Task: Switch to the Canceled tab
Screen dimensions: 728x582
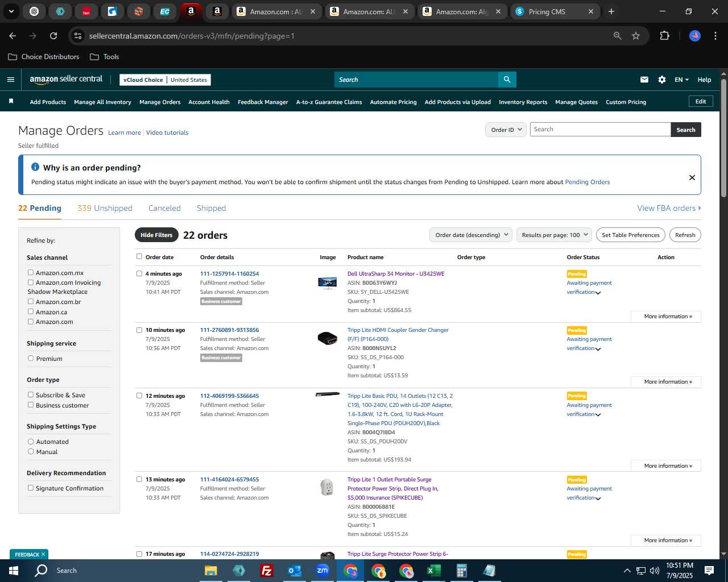Action: 164,208
